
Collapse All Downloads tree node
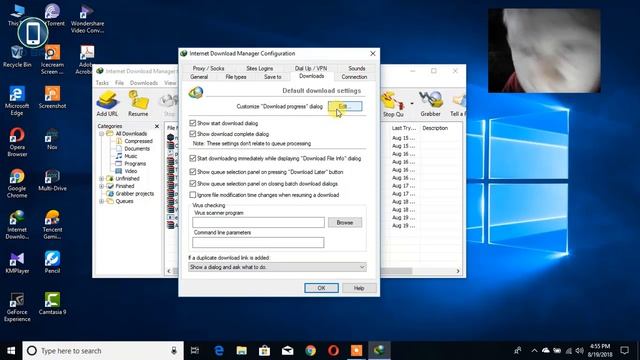pos(101,134)
